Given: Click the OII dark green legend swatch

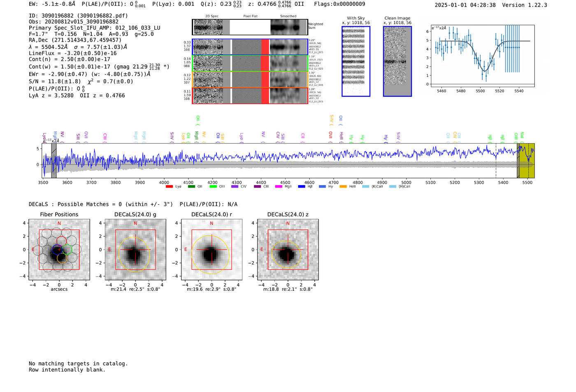Looking at the screenshot, I should [191, 187].
